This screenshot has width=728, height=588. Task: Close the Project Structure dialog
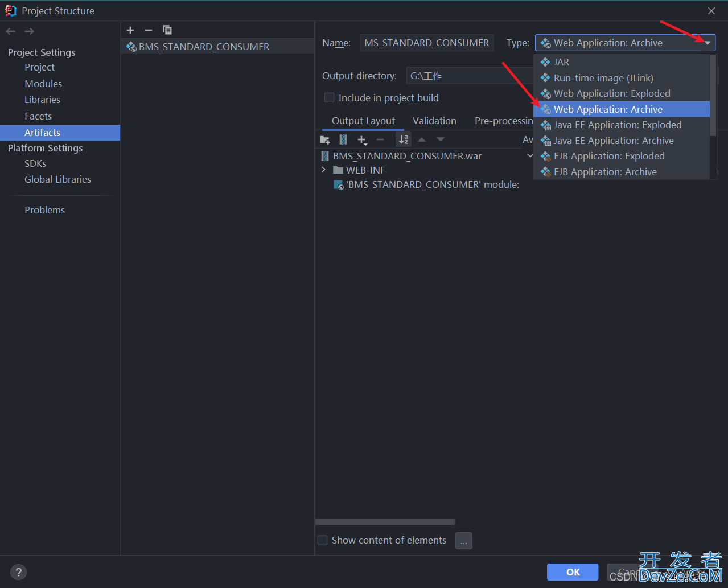(711, 11)
